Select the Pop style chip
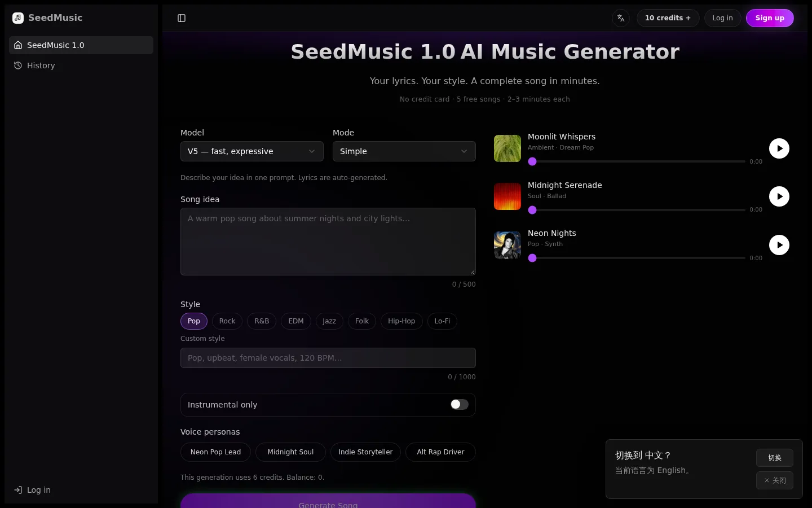This screenshot has width=812, height=508. click(x=194, y=321)
